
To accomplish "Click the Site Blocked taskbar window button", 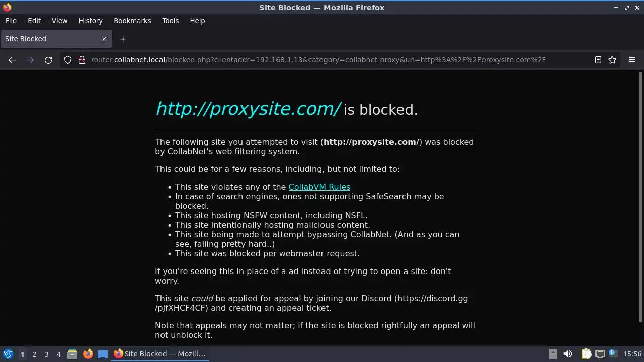I will [160, 354].
